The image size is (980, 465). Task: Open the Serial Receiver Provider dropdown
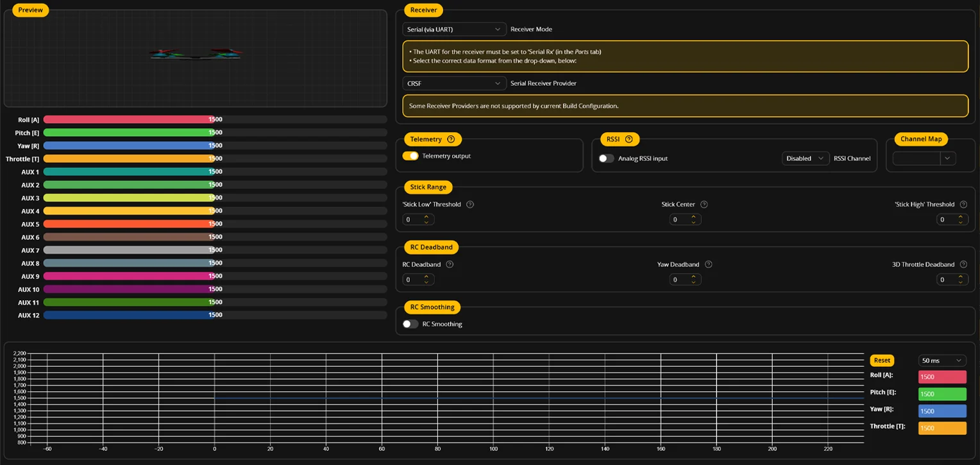455,83
